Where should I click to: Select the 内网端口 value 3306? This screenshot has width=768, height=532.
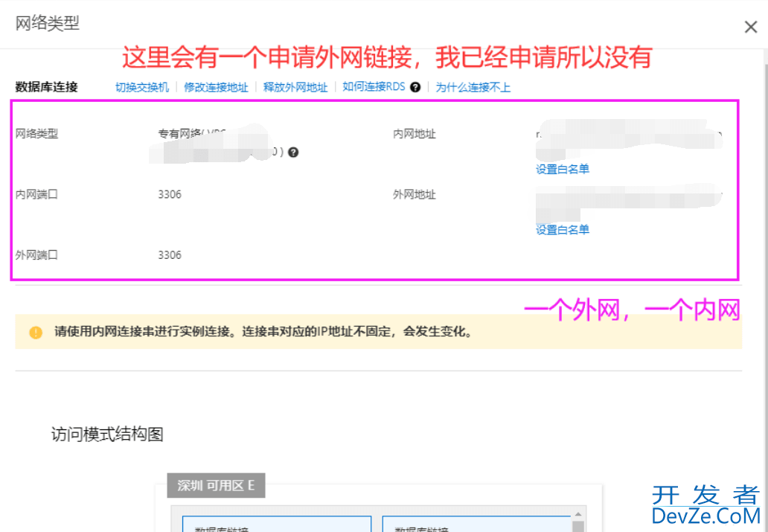click(x=170, y=194)
